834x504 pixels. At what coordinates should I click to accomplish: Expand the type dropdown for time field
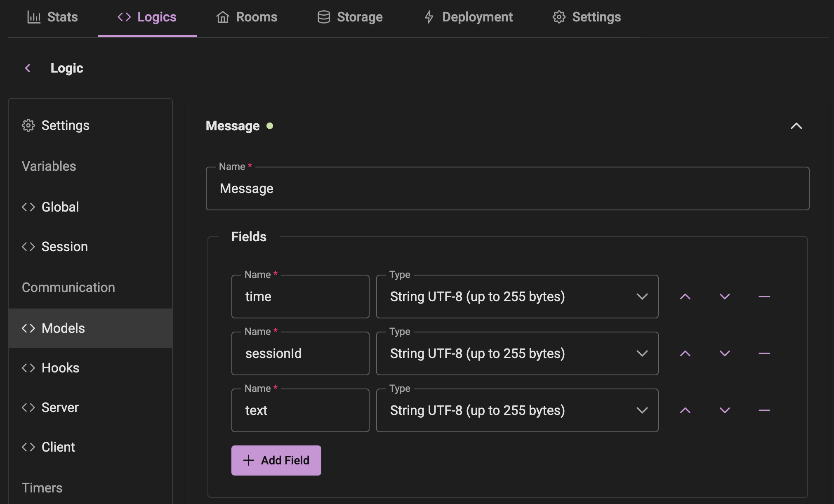point(642,296)
